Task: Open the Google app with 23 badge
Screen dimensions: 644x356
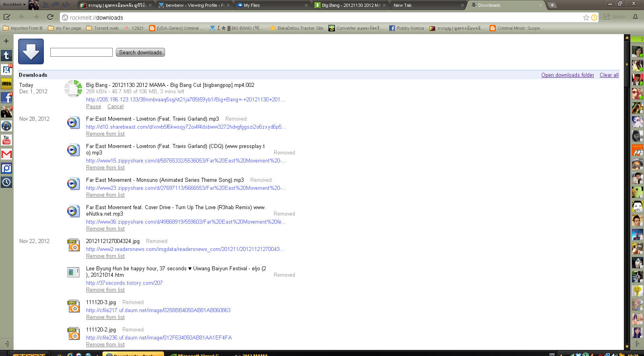Action: click(x=6, y=69)
